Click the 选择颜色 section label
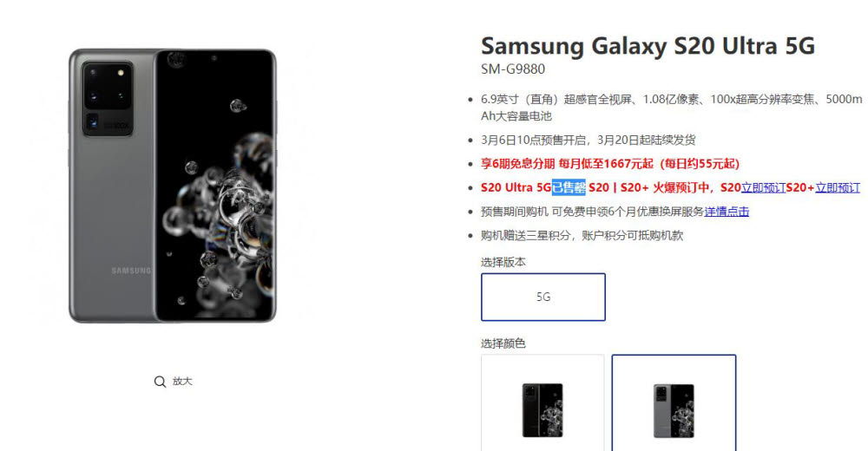 (x=503, y=343)
